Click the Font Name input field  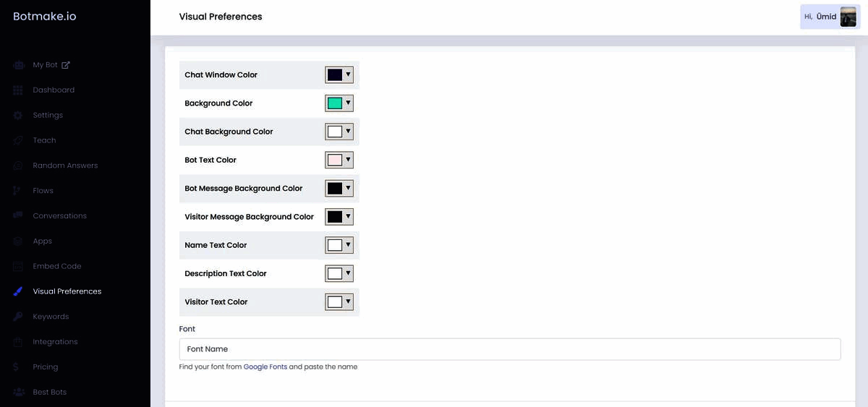(x=510, y=349)
